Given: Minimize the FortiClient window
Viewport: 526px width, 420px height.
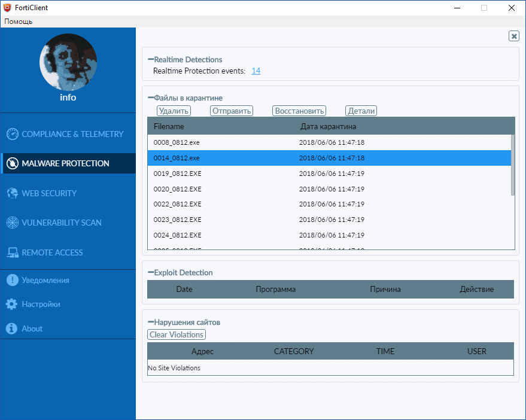Looking at the screenshot, I should (457, 8).
